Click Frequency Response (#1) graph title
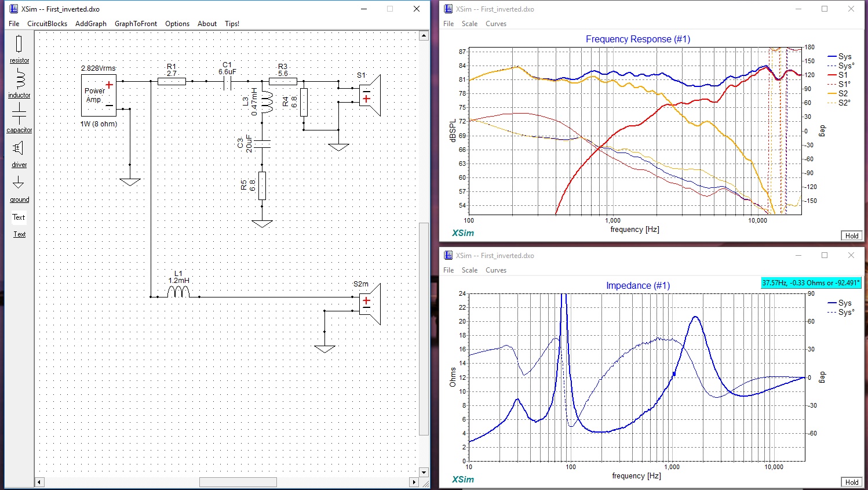The width and height of the screenshot is (868, 490). tap(638, 39)
